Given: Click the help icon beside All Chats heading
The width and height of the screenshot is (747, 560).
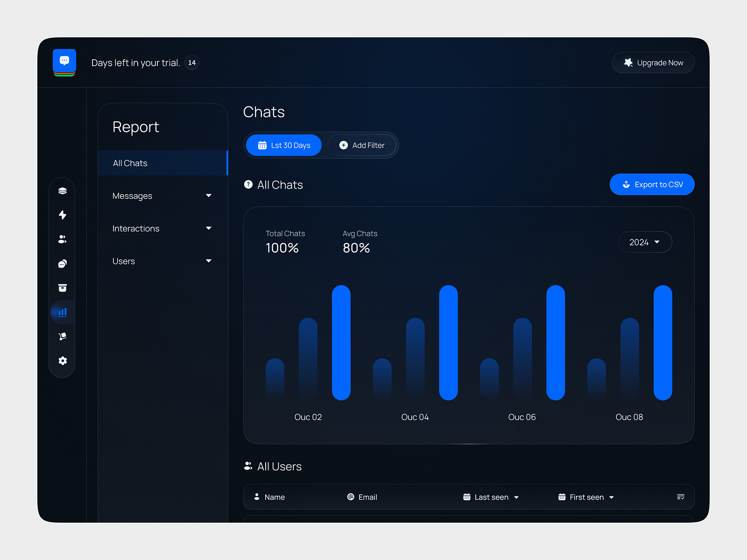Looking at the screenshot, I should [248, 184].
